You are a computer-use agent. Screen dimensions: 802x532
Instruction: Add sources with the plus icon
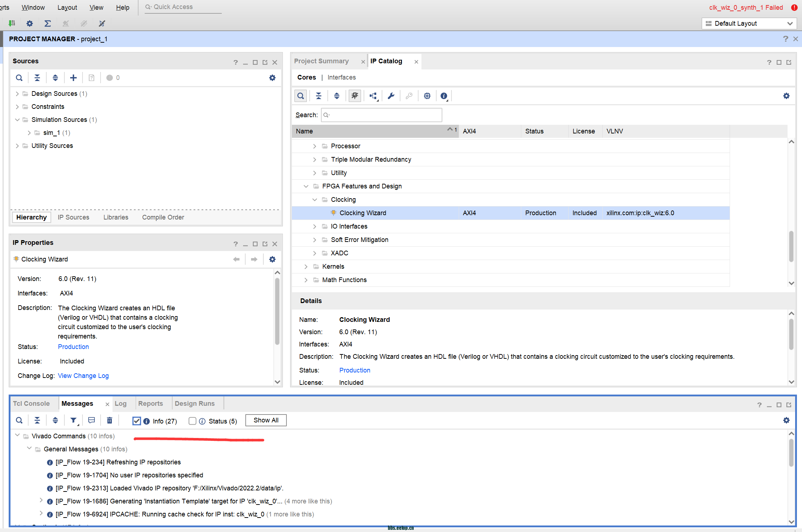pos(73,78)
